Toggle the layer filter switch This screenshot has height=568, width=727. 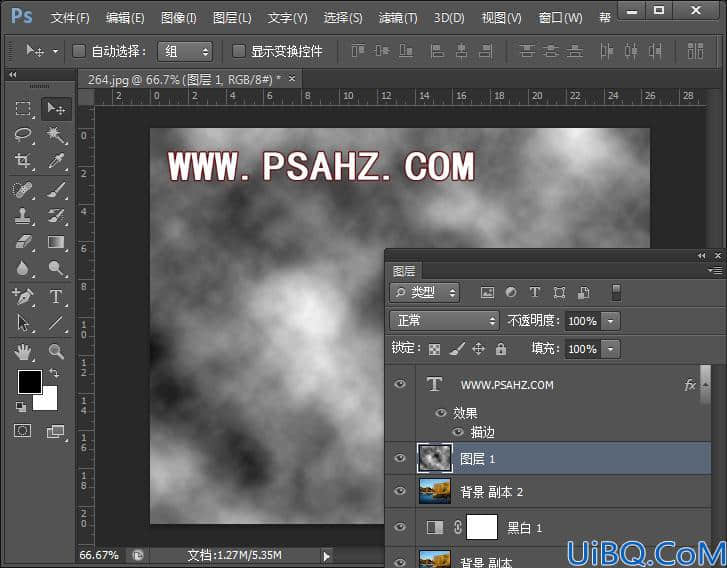(x=616, y=293)
